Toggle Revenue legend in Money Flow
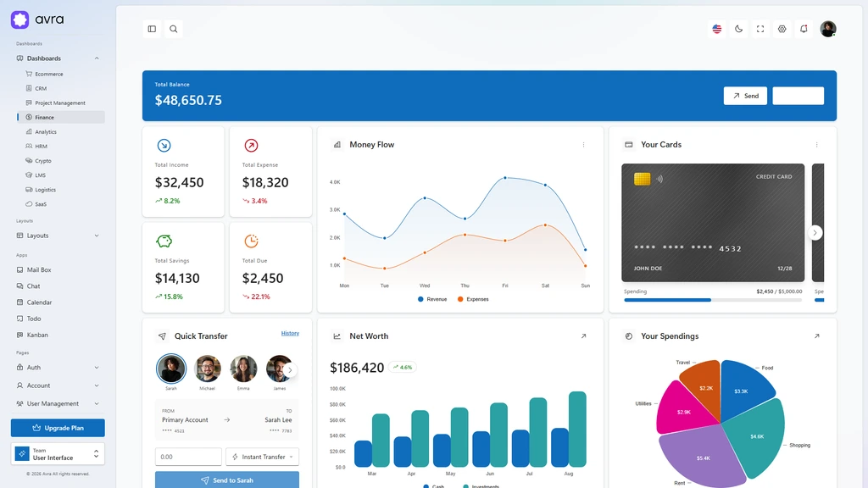The image size is (868, 488). (x=432, y=299)
